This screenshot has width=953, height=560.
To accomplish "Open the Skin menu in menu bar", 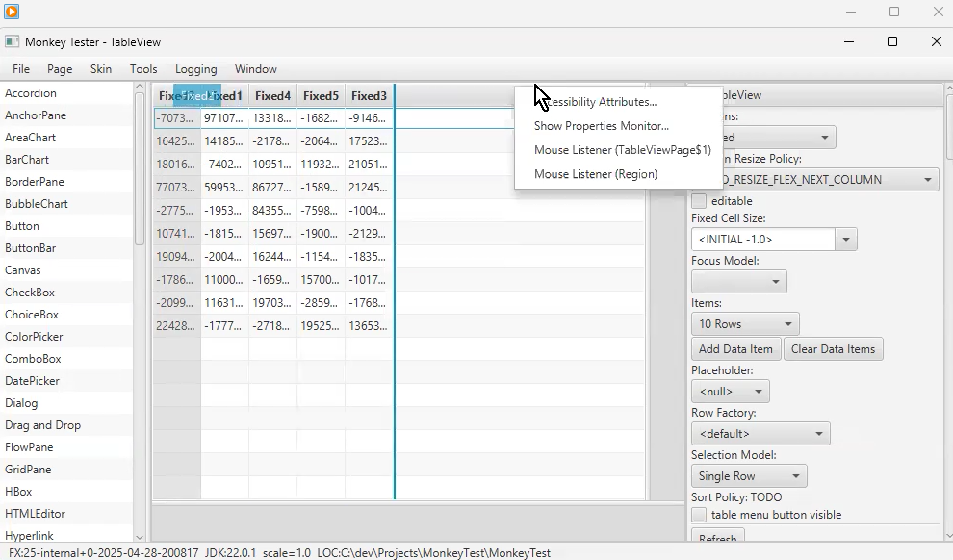I will (101, 69).
